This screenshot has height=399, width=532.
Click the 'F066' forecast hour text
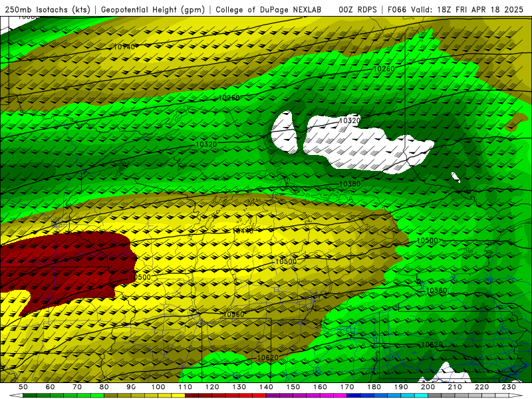[396, 10]
